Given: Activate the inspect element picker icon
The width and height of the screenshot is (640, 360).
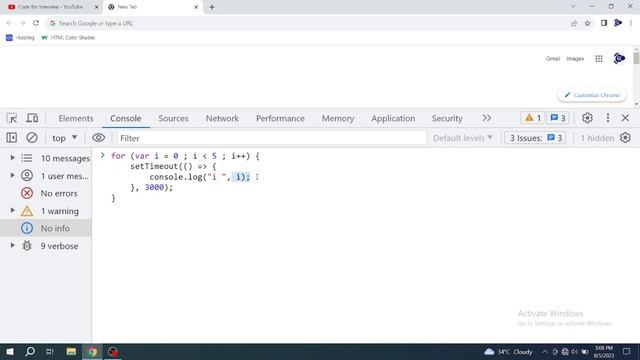Looking at the screenshot, I should coord(11,118).
